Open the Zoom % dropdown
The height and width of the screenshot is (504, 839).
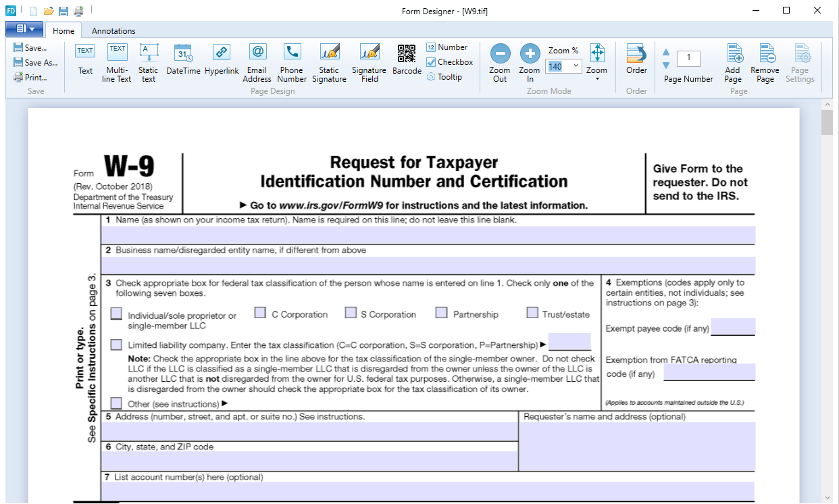click(x=576, y=66)
